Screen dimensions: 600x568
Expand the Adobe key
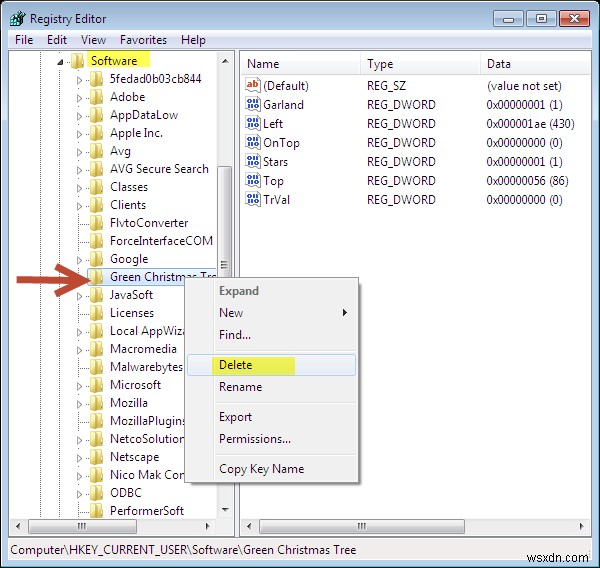point(79,98)
